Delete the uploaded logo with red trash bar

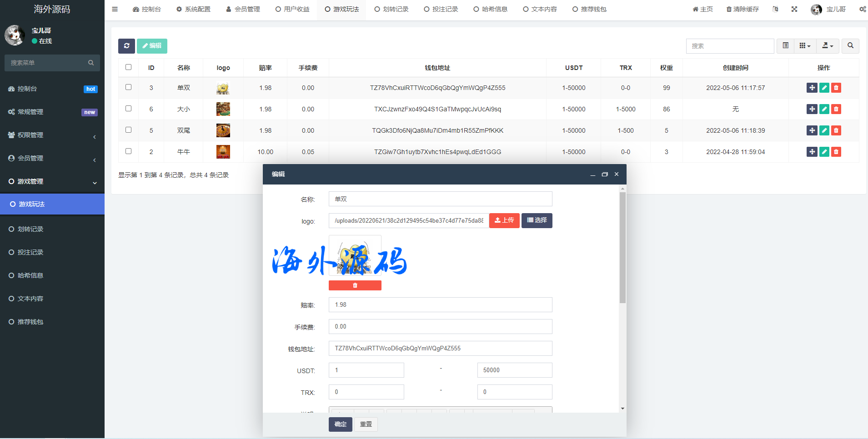click(355, 285)
